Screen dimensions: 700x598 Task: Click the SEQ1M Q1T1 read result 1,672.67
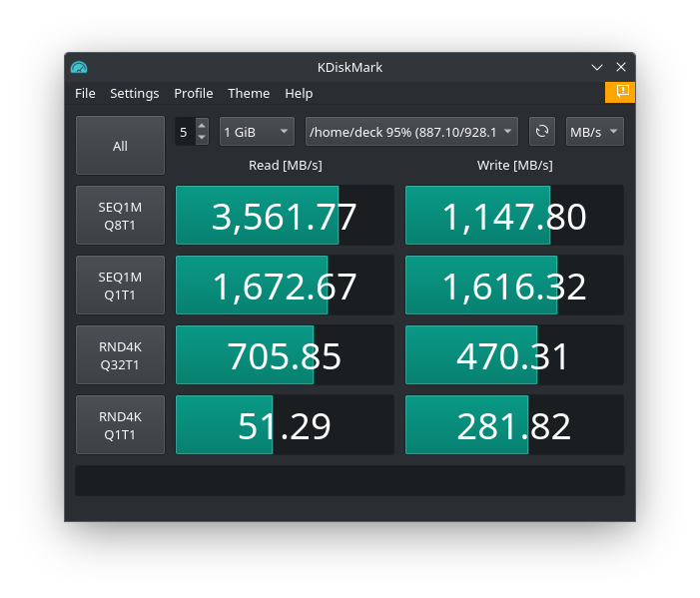coord(285,286)
